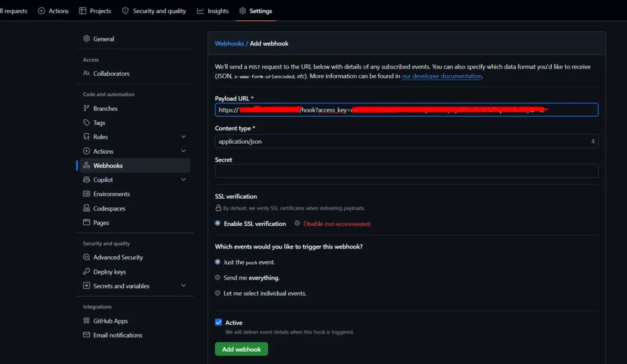
Task: Click the sidebar Actions play icon
Action: pos(86,151)
